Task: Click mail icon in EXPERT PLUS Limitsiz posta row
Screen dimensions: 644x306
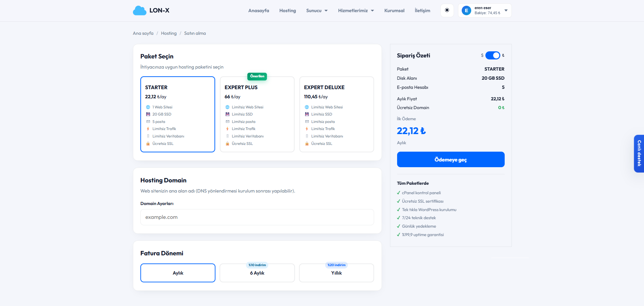Action: coord(227,122)
